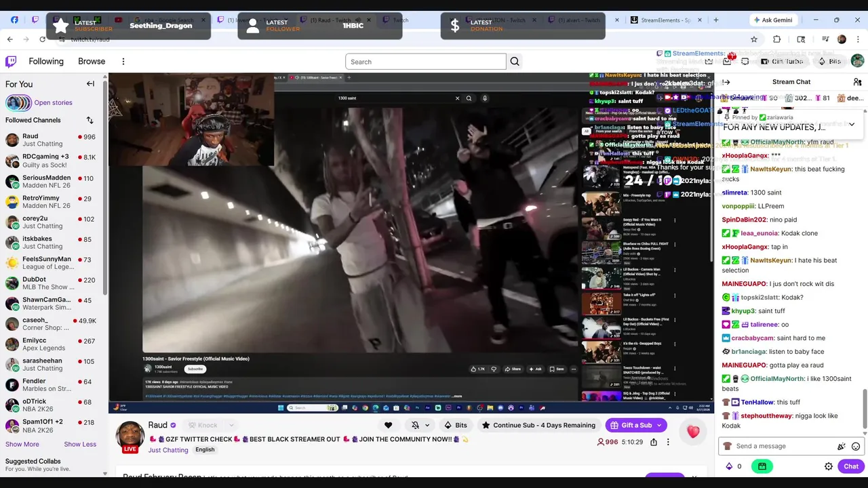The width and height of the screenshot is (868, 488).
Task: Expand the pinned message chevron
Action: point(852,125)
